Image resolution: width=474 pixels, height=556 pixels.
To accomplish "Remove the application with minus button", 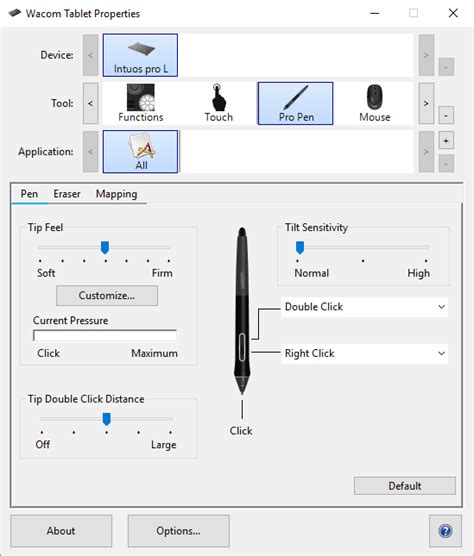I will tap(446, 163).
